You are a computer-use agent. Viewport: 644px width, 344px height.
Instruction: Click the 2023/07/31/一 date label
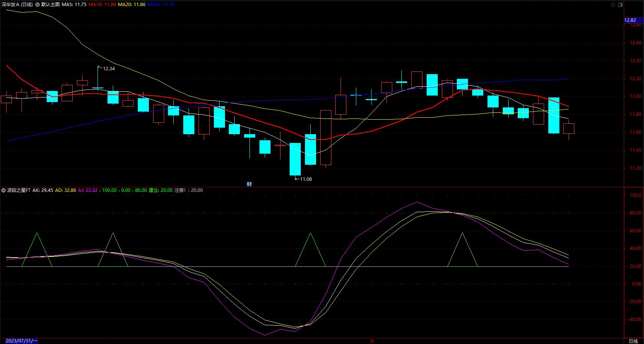pyautogui.click(x=21, y=341)
